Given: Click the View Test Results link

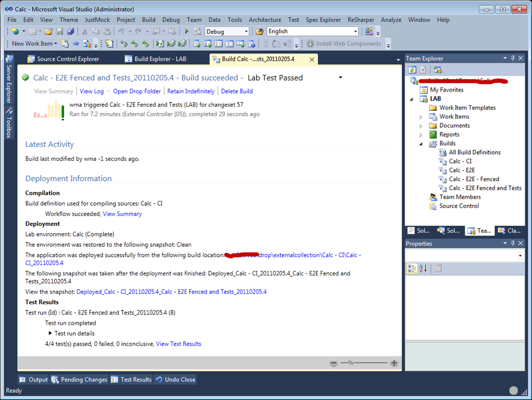Looking at the screenshot, I should pyautogui.click(x=178, y=344).
